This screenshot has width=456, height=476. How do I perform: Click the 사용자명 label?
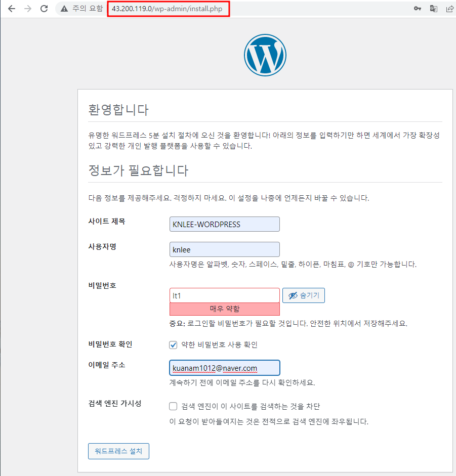click(x=102, y=246)
